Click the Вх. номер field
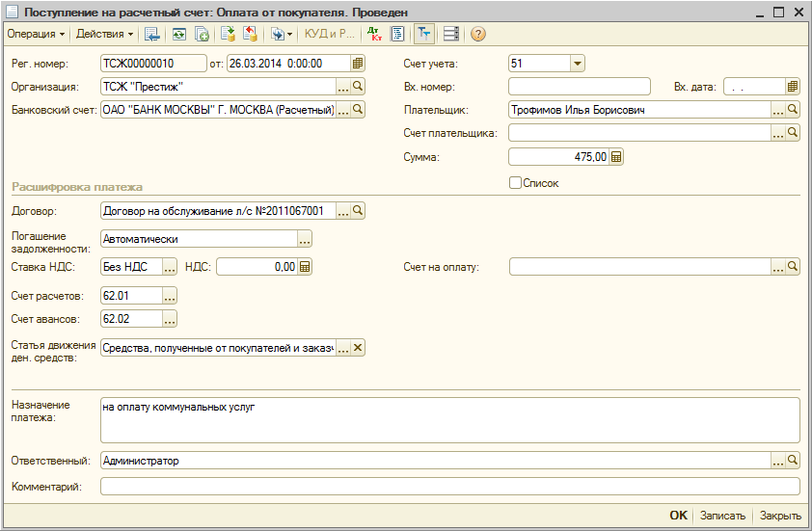Viewport: 812px width, 531px height. [580, 87]
